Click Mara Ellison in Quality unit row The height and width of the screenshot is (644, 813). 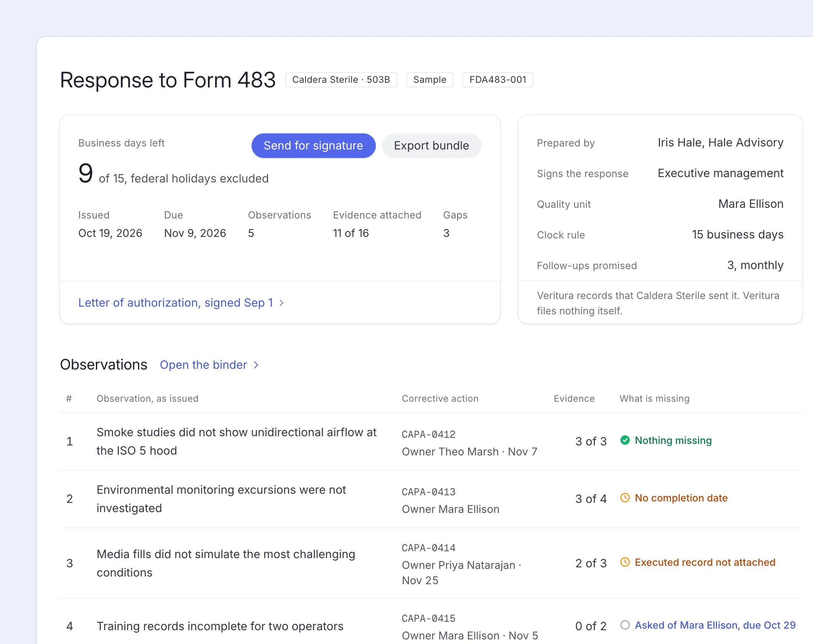751,204
